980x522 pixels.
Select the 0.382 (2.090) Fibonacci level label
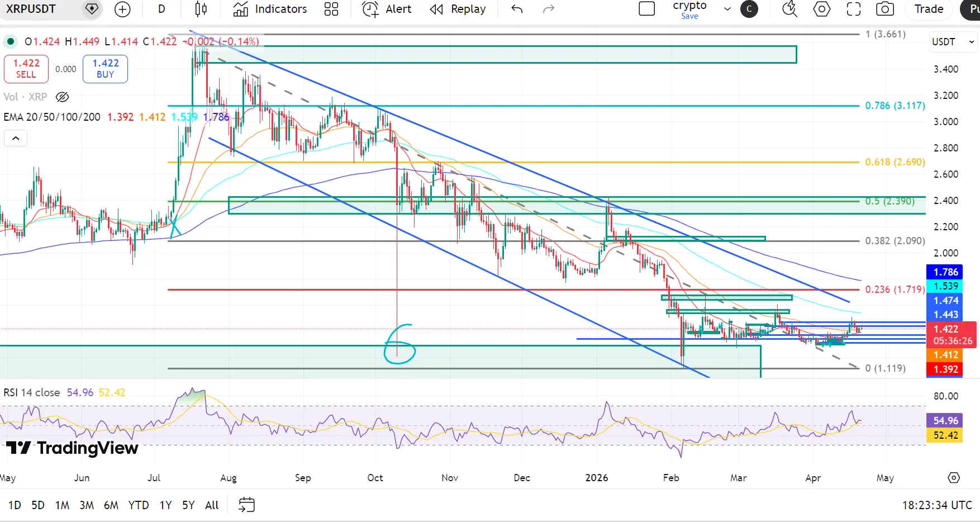(895, 241)
